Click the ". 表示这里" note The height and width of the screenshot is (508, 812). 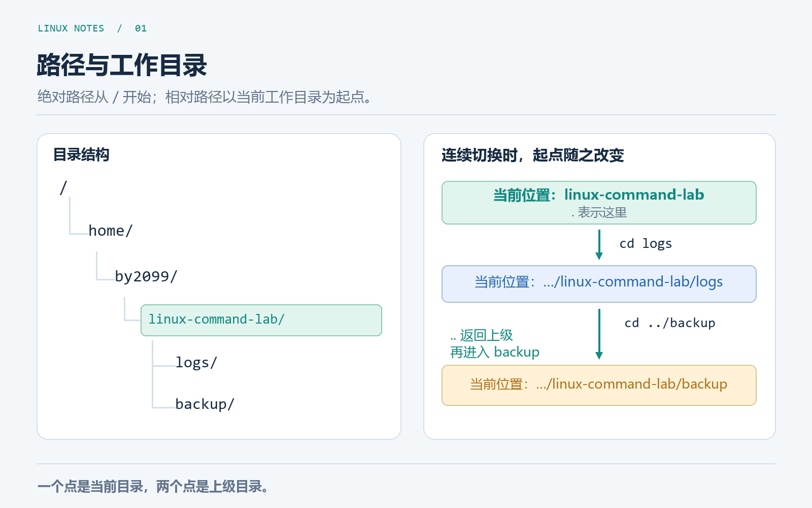coord(599,212)
